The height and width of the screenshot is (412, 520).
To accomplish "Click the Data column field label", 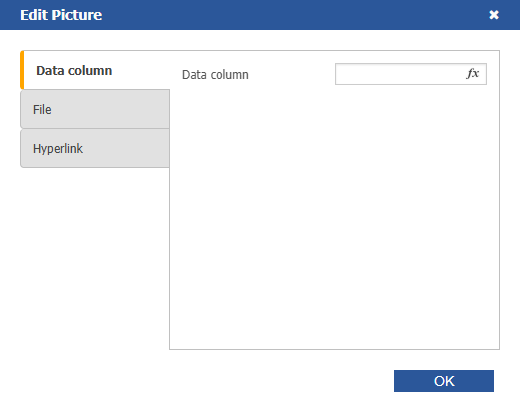I will coord(215,75).
